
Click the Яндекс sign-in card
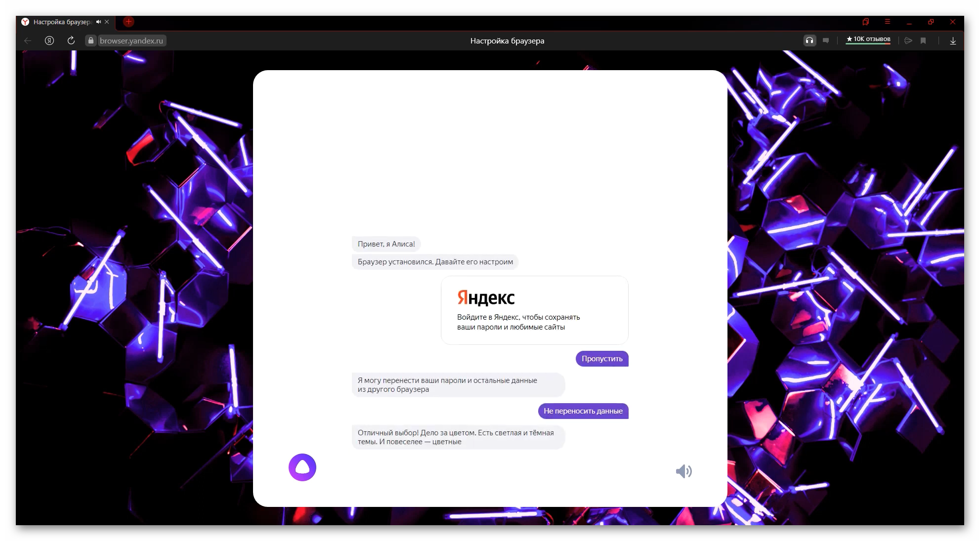(534, 310)
